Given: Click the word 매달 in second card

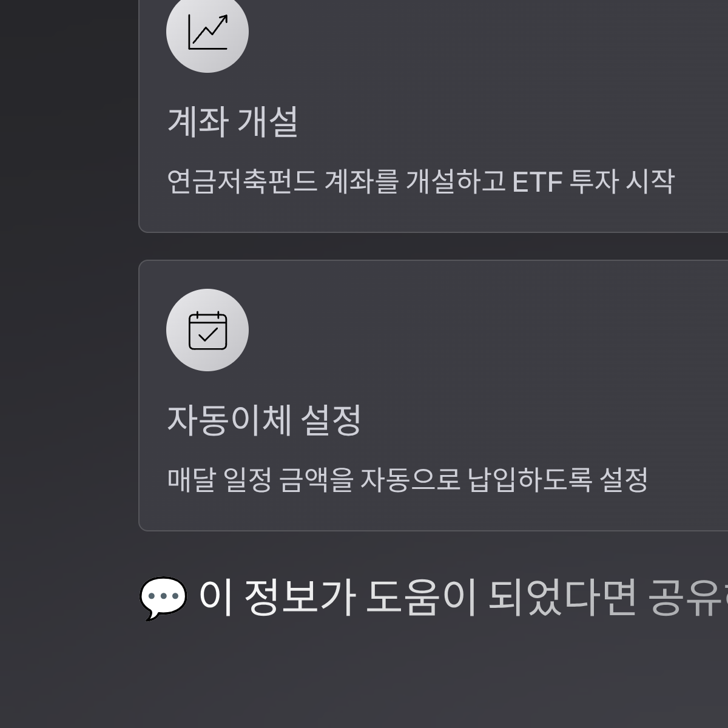Looking at the screenshot, I should pyautogui.click(x=192, y=480).
